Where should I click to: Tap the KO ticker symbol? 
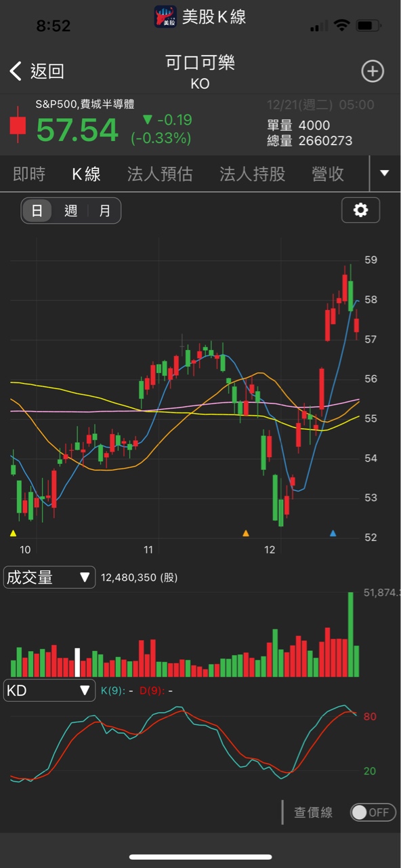pos(200,84)
